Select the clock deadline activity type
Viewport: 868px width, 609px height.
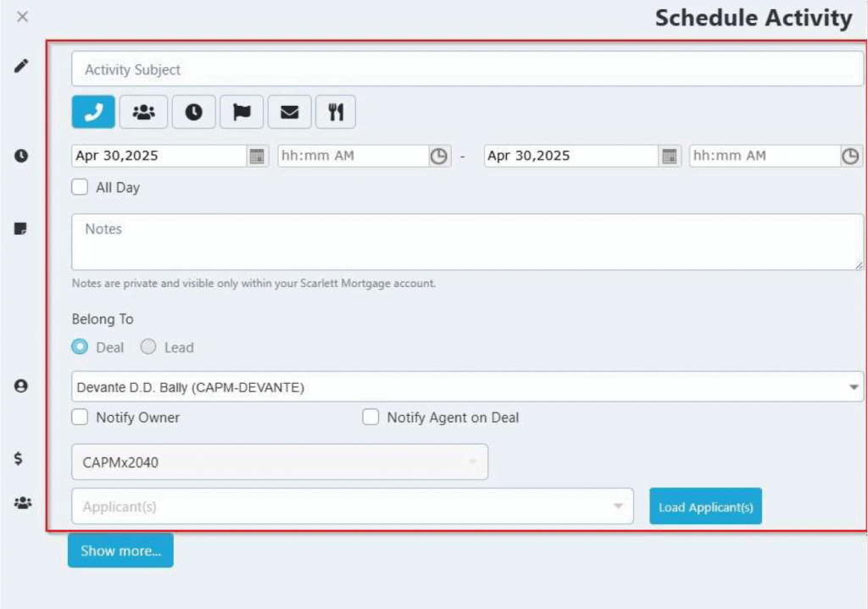click(193, 112)
